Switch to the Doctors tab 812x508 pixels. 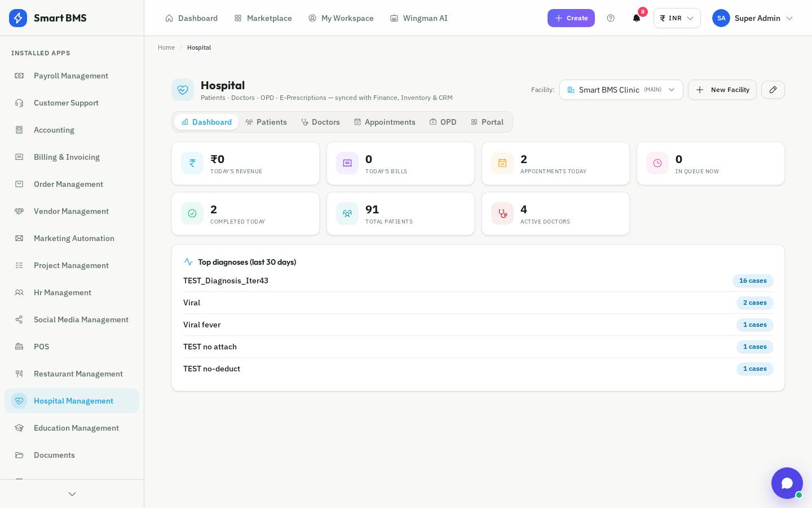320,122
